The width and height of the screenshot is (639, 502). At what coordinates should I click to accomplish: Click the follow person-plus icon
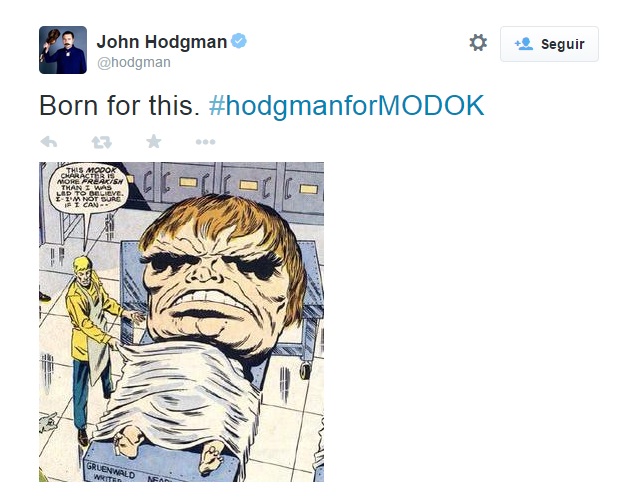click(x=524, y=44)
